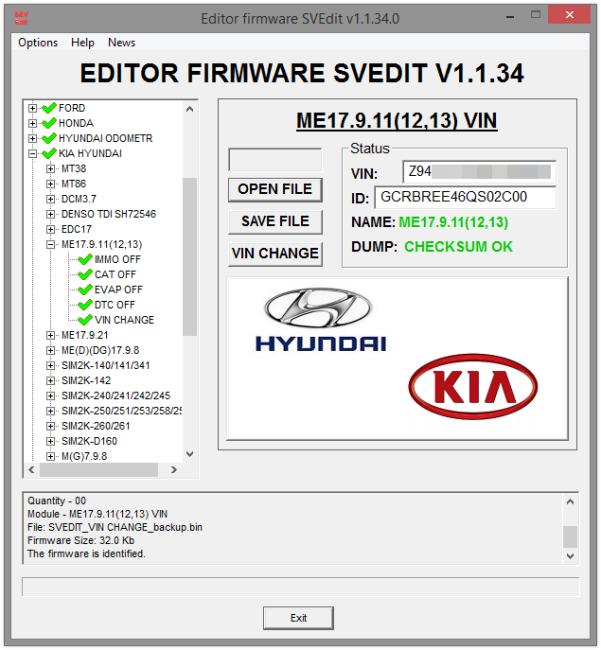601x650 pixels.
Task: Open the Help menu
Action: point(82,43)
